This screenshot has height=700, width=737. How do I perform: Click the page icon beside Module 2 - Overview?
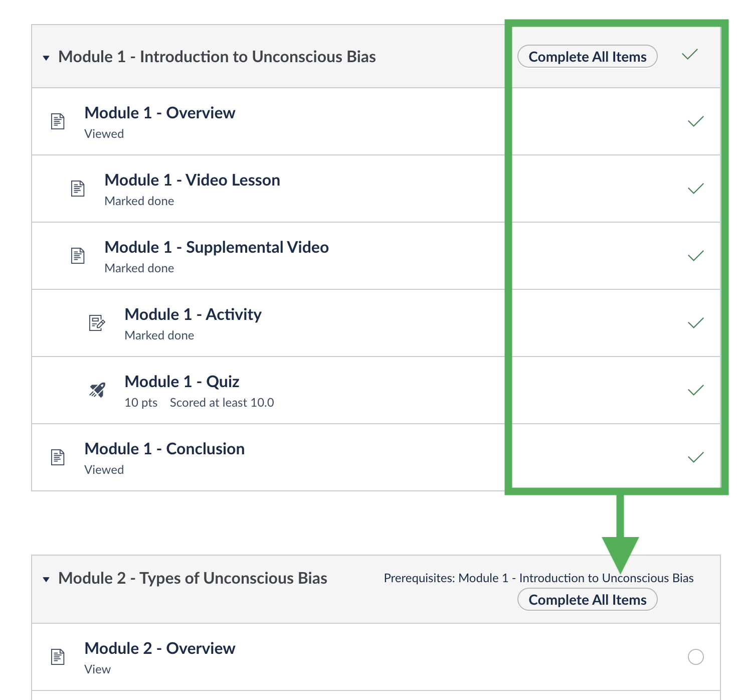58,657
